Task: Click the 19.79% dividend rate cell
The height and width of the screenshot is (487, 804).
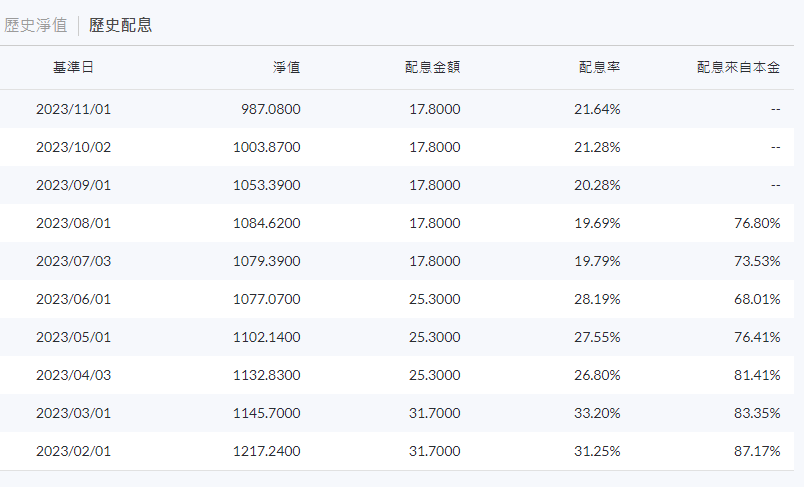Action: coord(597,261)
